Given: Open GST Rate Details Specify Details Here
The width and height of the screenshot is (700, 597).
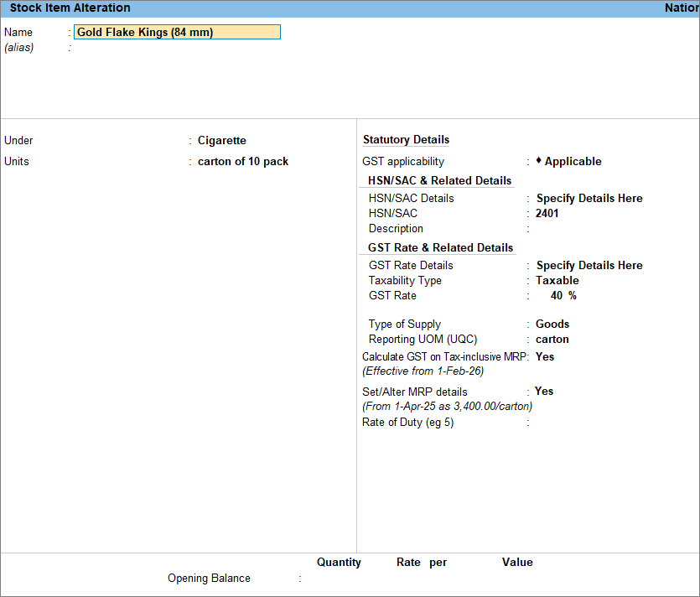Looking at the screenshot, I should pos(589,266).
